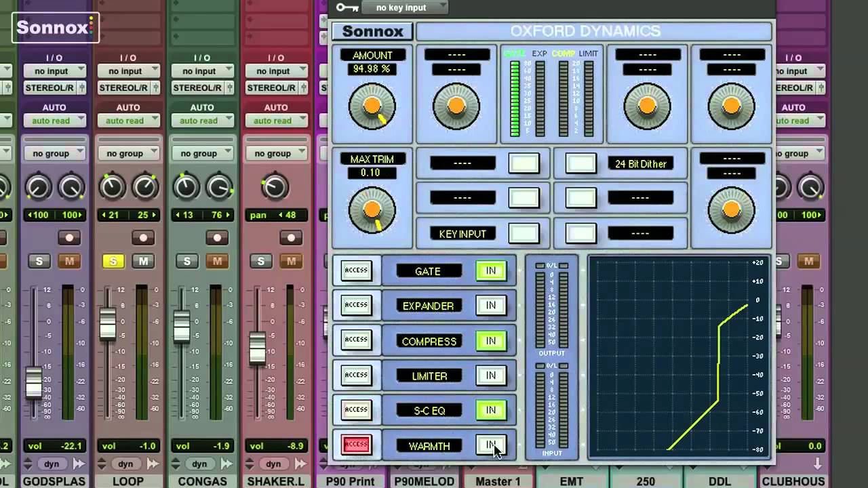Click the key icon beside key input selector
This screenshot has width=868, height=488.
tap(347, 7)
